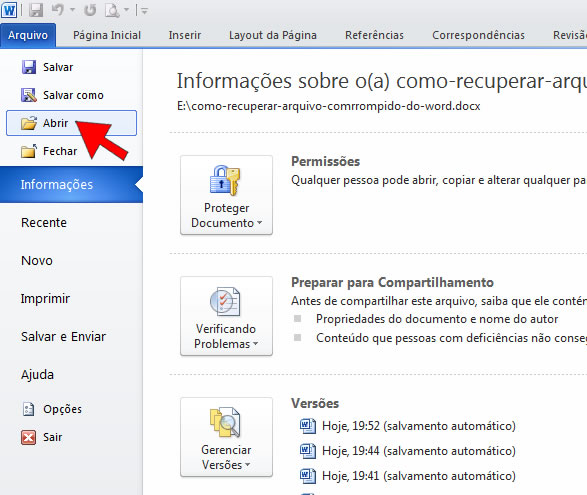Click the Preparar para Compartilhamento heading

(392, 282)
